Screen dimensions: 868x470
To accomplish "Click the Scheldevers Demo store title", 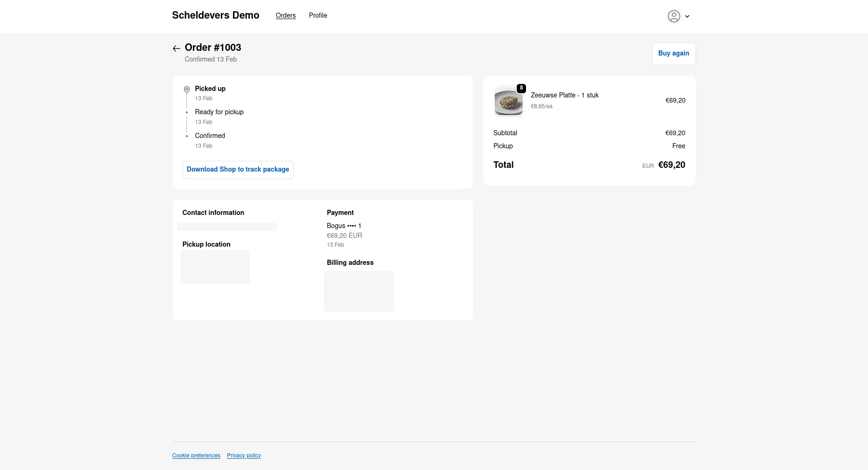I will point(215,15).
